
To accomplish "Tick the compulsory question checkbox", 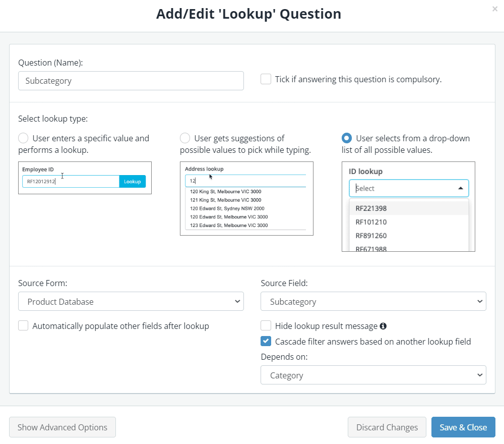I will (265, 79).
